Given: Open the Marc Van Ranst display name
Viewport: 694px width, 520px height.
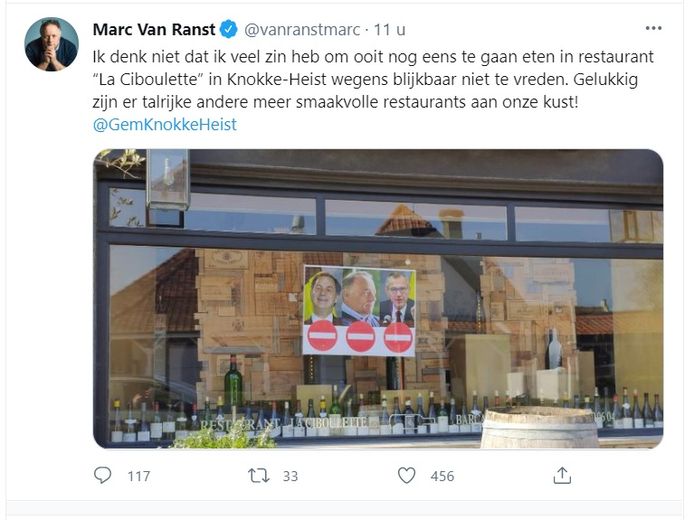Looking at the screenshot, I should click(x=154, y=29).
